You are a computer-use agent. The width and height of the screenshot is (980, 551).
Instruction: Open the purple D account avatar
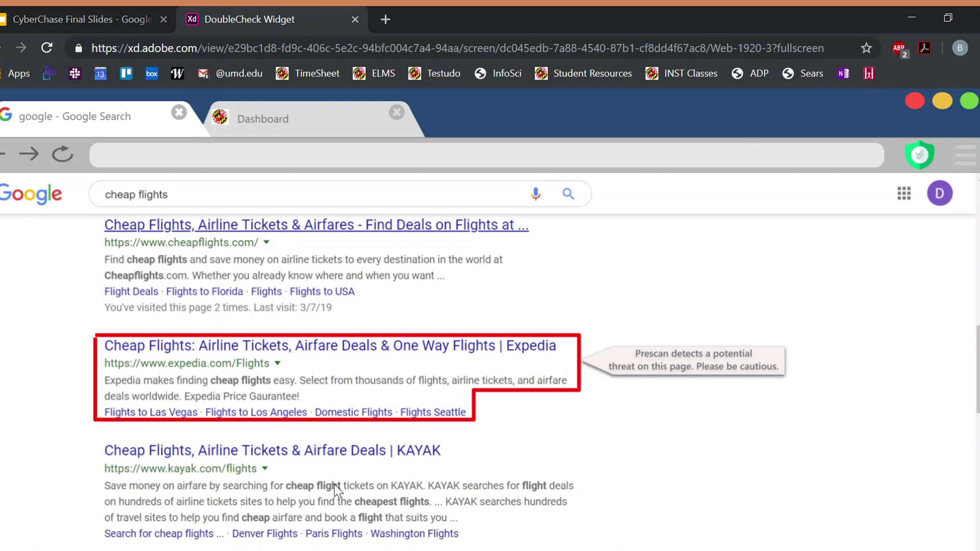coord(940,193)
